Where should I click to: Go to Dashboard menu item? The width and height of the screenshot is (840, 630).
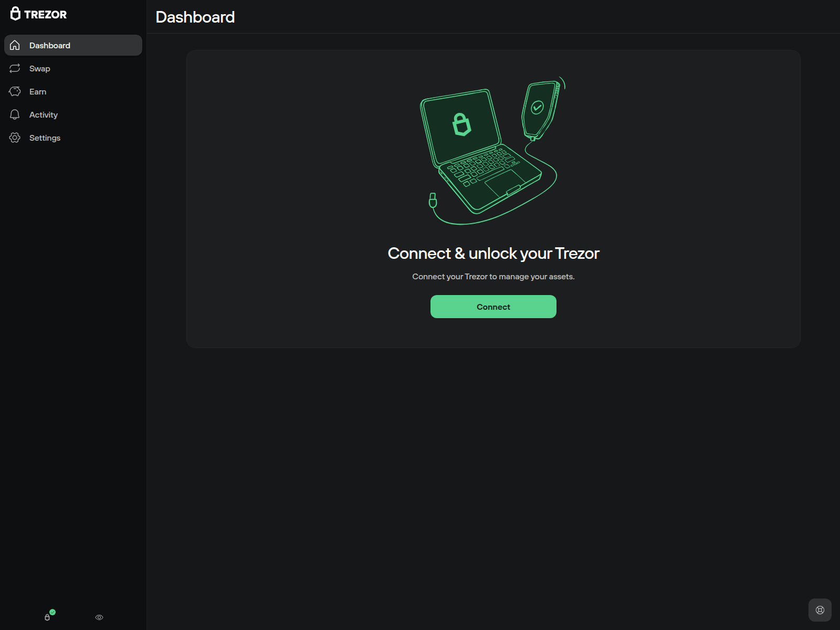point(73,45)
